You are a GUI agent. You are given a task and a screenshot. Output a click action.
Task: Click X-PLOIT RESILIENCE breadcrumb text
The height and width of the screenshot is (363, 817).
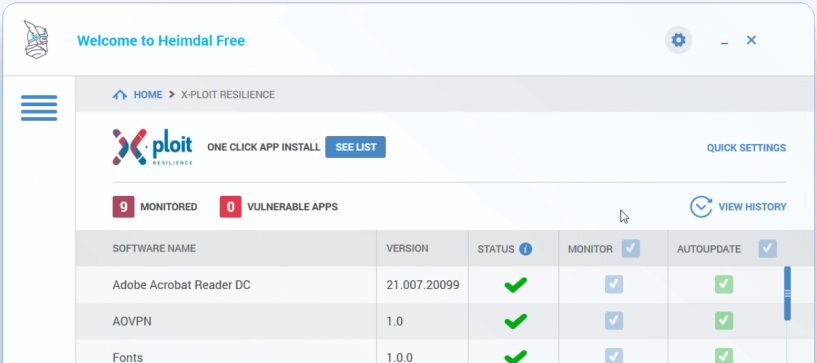click(x=228, y=95)
